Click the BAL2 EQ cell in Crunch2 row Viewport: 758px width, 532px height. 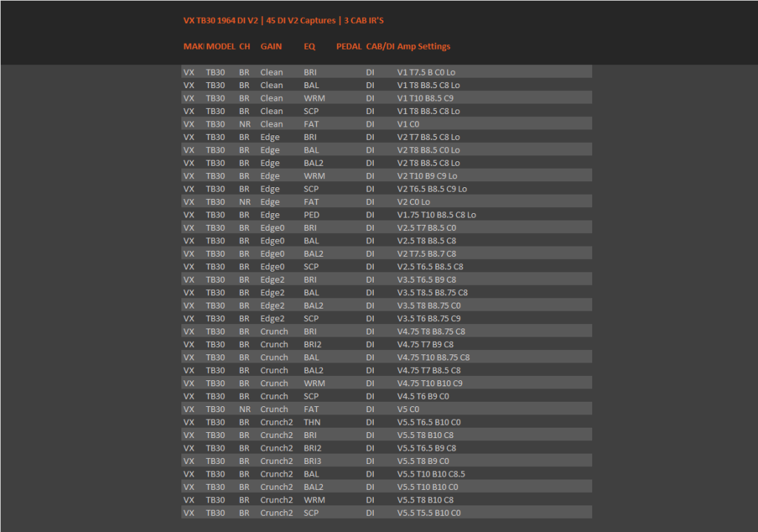pos(314,488)
